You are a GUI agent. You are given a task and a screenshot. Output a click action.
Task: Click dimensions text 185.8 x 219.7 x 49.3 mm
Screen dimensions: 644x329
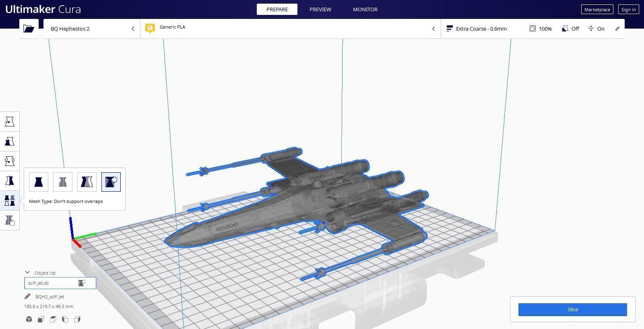pos(49,306)
